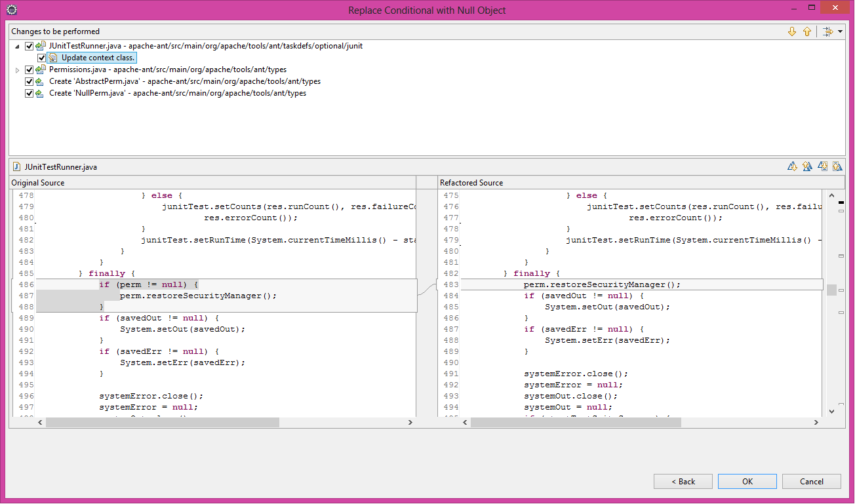Click right arrow of refactored source scrollbar
The image size is (855, 504).
point(816,423)
